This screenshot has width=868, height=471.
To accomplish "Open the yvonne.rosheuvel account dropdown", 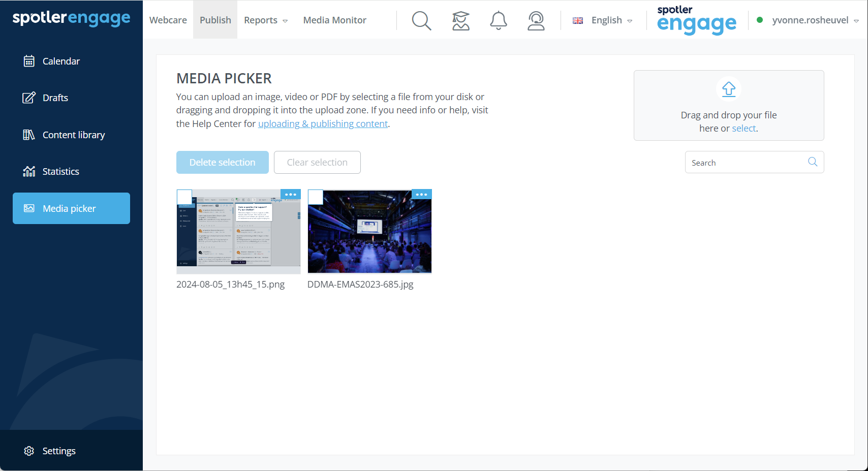I will click(x=815, y=20).
